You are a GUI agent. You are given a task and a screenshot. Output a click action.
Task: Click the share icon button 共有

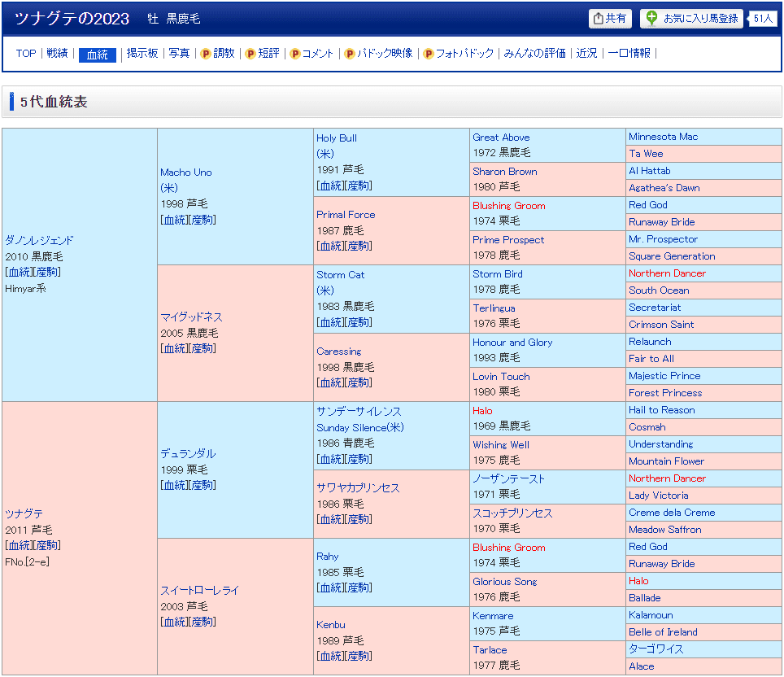[609, 19]
